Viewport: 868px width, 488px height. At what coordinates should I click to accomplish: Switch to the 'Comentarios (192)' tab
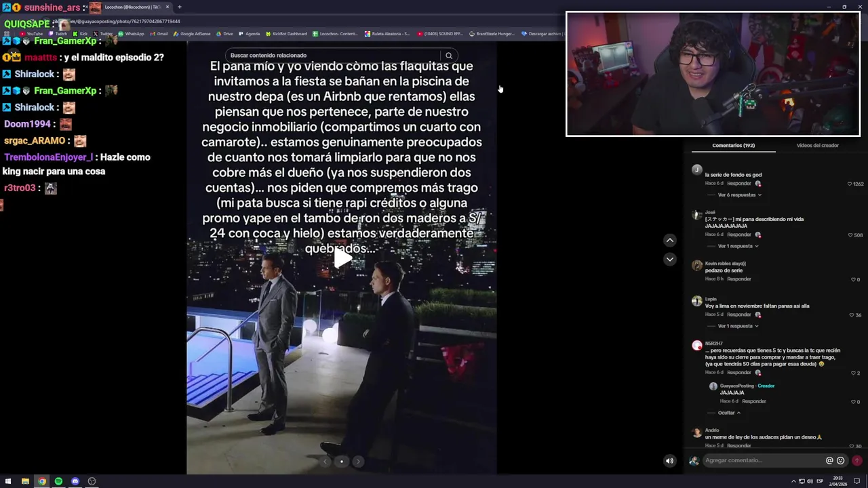point(733,145)
